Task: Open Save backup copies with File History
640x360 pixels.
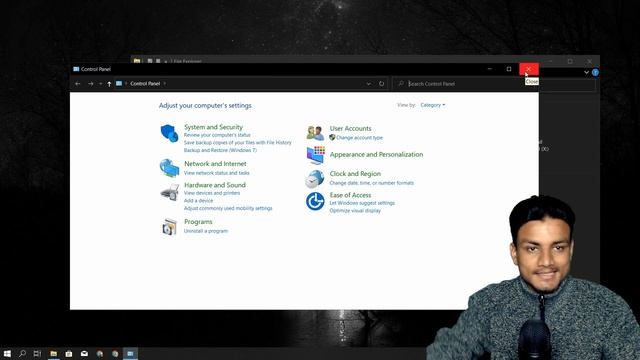Action: point(238,142)
